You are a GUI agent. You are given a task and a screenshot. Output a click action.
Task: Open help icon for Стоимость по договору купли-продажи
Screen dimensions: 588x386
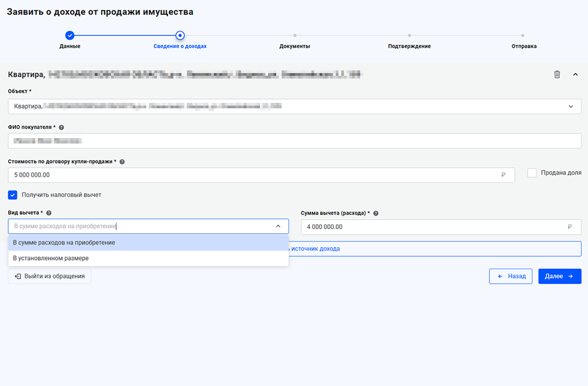coord(122,162)
